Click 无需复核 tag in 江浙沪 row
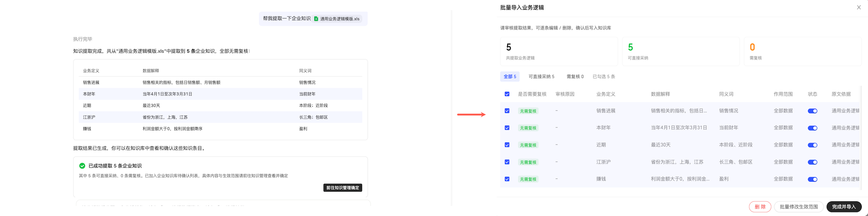 click(x=528, y=162)
